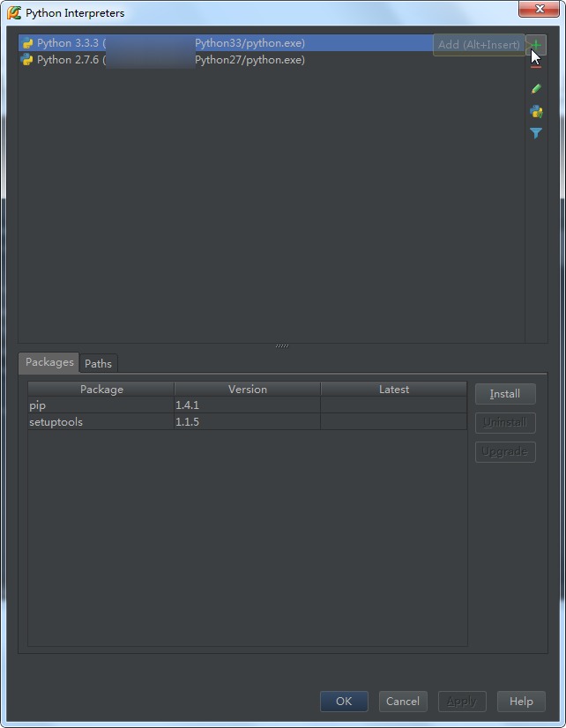566x728 pixels.
Task: Click the Python virtualenv creation icon
Action: click(x=536, y=111)
